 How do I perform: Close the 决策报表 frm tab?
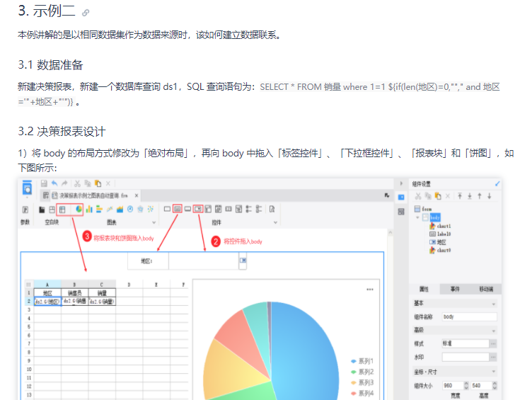(x=137, y=195)
